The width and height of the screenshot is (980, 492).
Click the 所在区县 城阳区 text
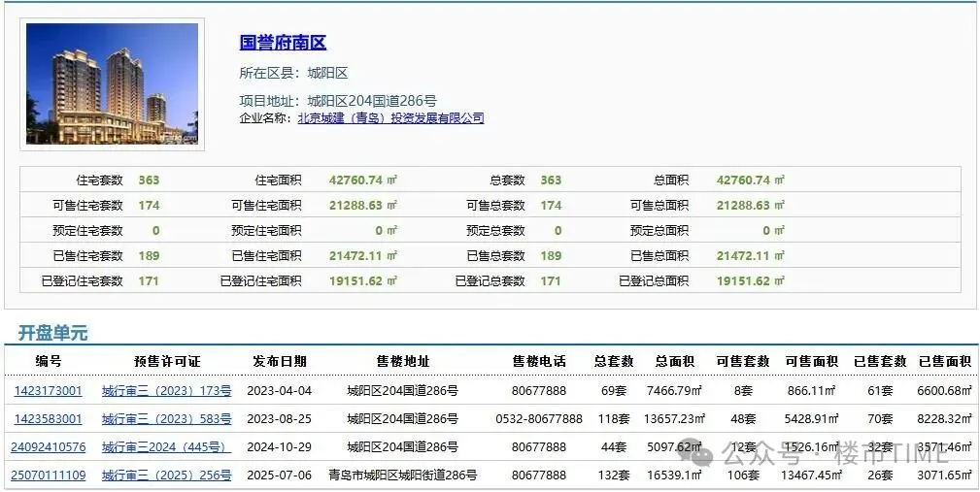coord(293,73)
